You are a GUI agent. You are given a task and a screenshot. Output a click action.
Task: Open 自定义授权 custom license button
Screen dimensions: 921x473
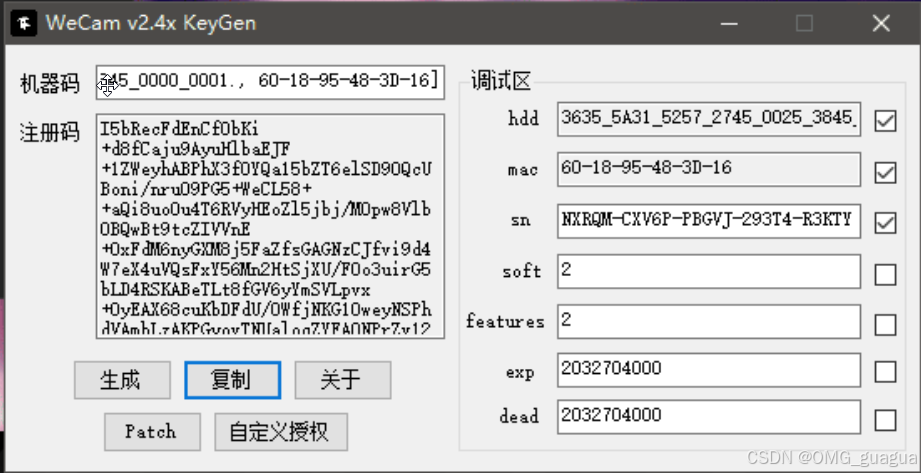pyautogui.click(x=281, y=432)
